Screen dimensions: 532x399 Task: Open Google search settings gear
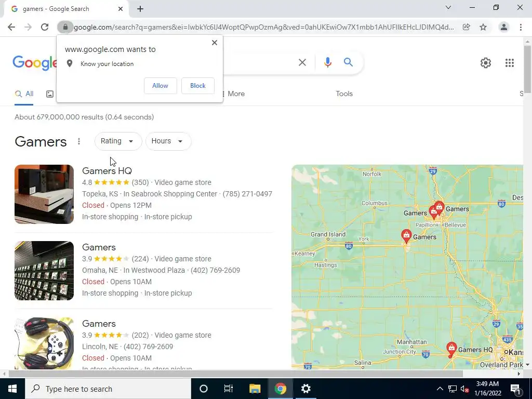pyautogui.click(x=486, y=63)
